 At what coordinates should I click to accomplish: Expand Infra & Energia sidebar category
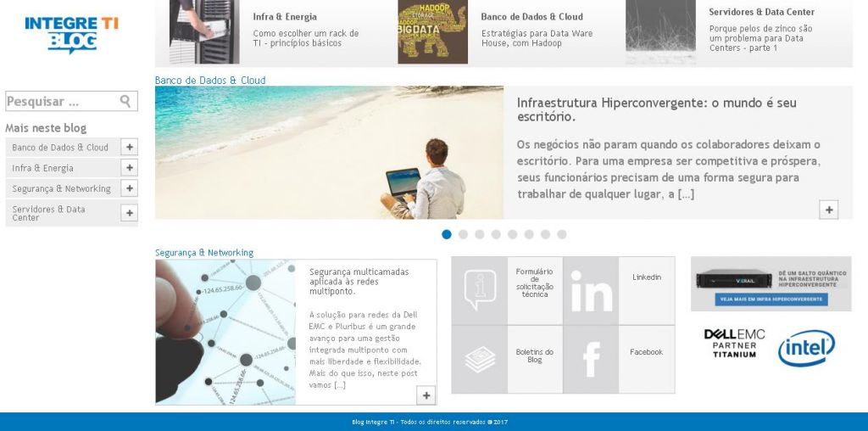129,168
